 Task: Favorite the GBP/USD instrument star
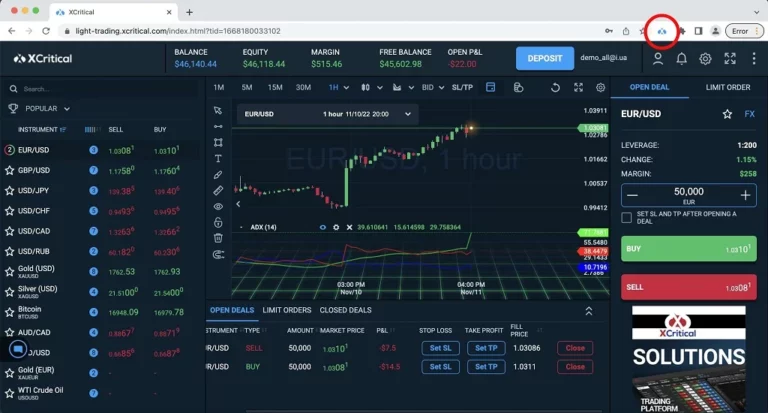10,170
